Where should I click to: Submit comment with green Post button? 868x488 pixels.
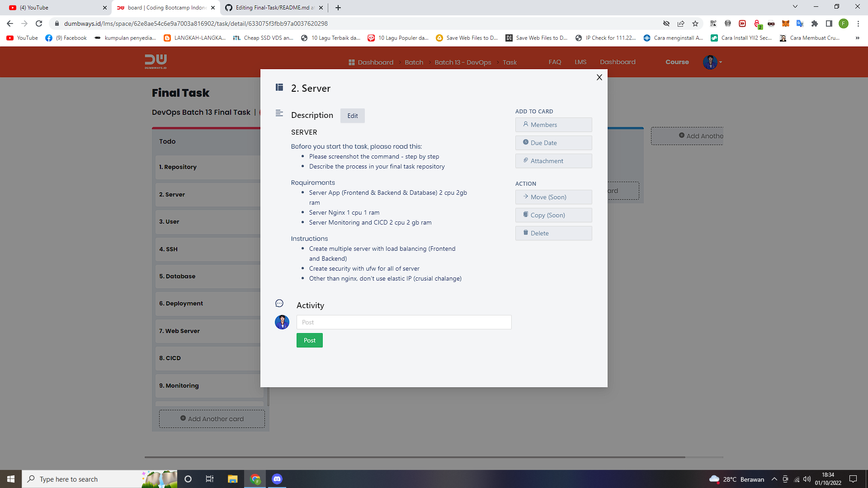(x=309, y=340)
